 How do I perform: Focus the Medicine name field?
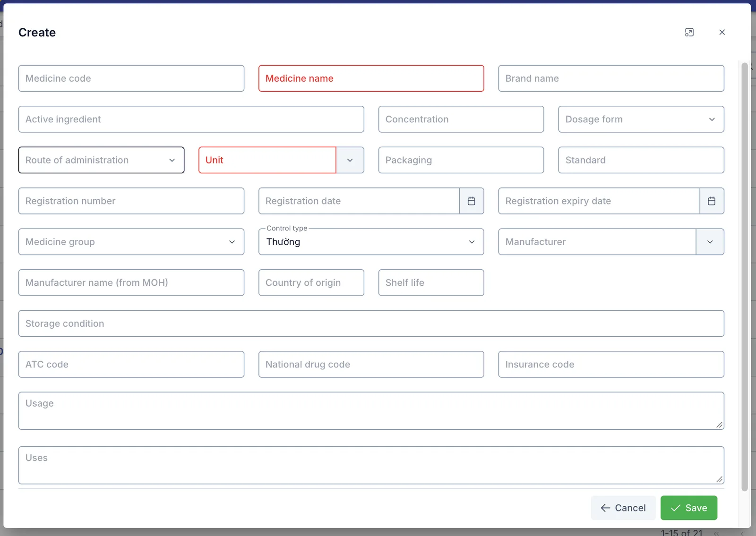371,78
